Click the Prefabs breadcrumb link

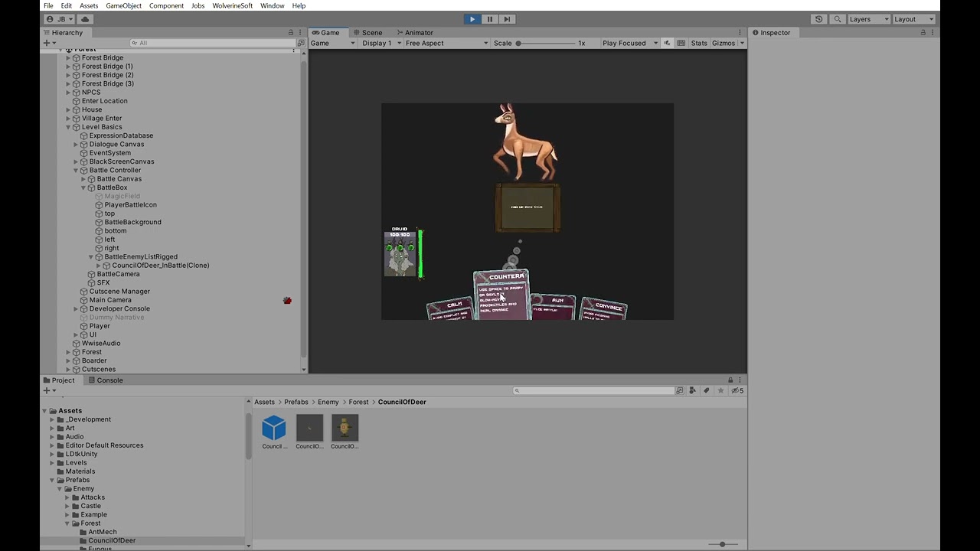(296, 402)
